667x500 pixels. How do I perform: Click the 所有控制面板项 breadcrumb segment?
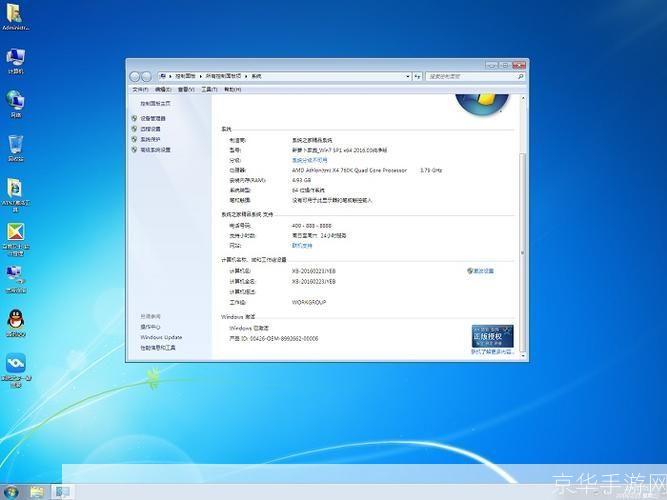[x=223, y=76]
